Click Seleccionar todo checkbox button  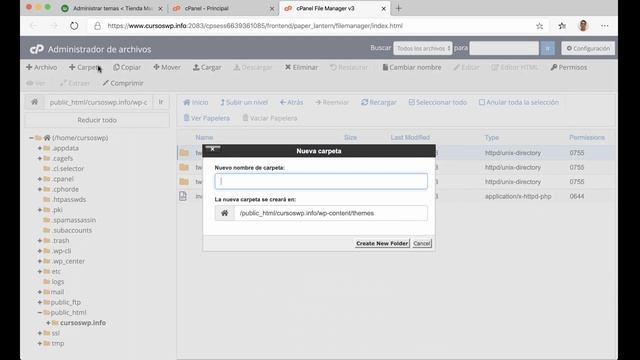click(438, 102)
